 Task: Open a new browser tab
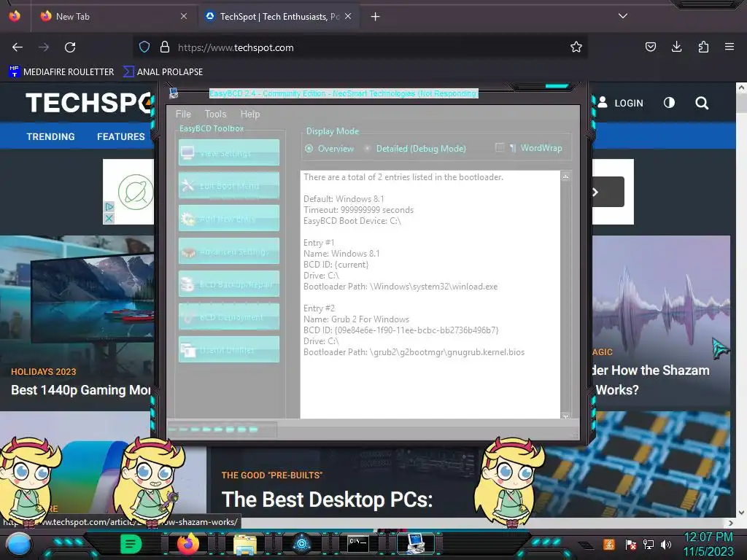376,17
